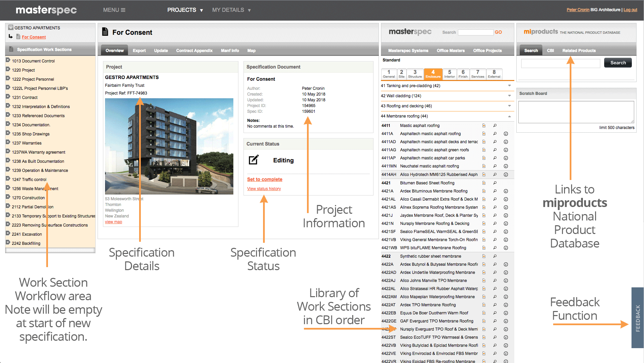Open the PROJECTS dropdown menu
644x363 pixels.
tap(185, 10)
